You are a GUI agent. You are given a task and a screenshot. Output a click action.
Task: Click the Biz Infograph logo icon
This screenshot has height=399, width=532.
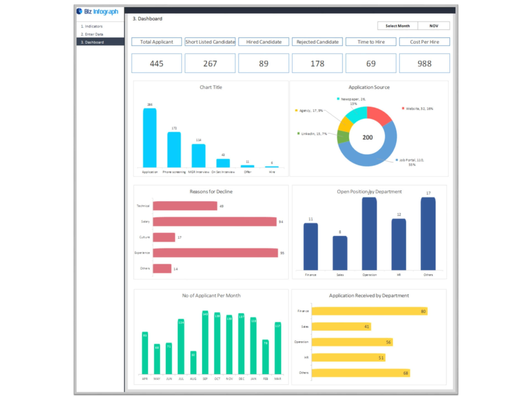79,11
